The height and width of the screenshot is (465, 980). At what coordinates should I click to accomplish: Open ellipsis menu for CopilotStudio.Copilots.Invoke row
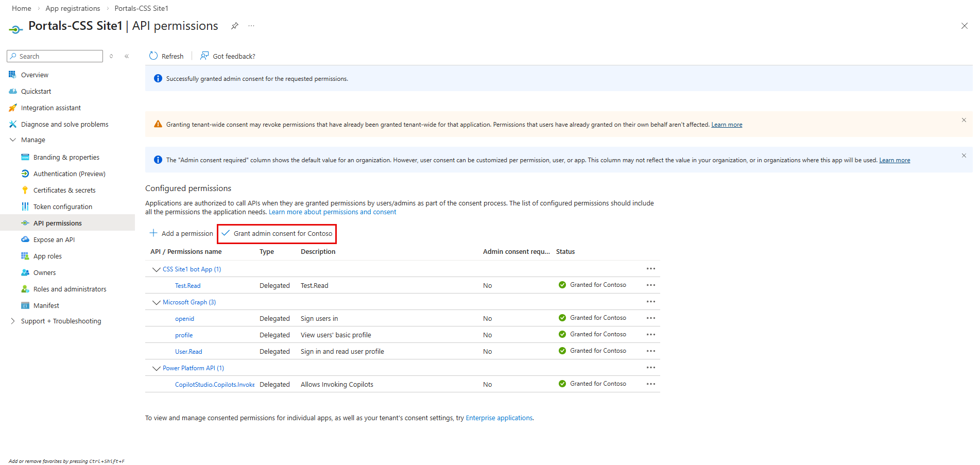651,384
